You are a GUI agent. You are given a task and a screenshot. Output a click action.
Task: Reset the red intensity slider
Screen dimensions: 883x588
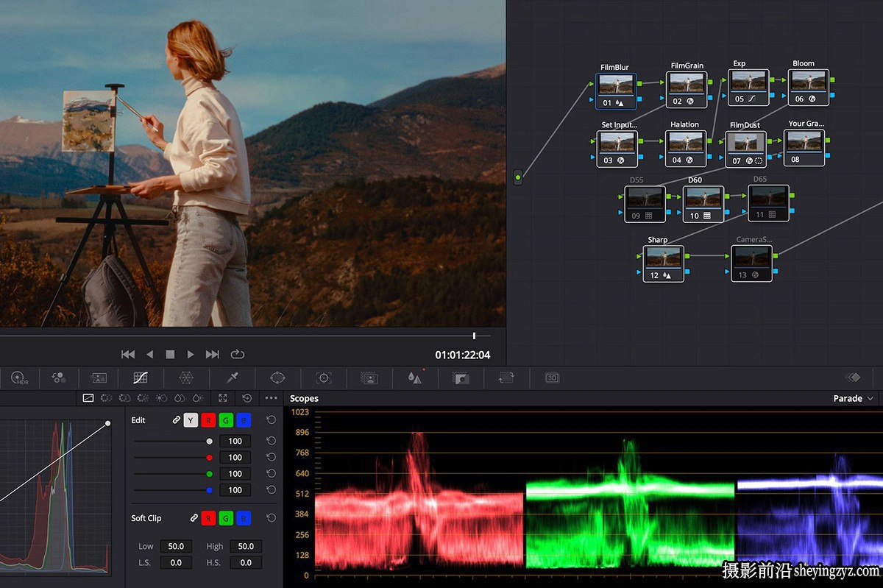(271, 457)
